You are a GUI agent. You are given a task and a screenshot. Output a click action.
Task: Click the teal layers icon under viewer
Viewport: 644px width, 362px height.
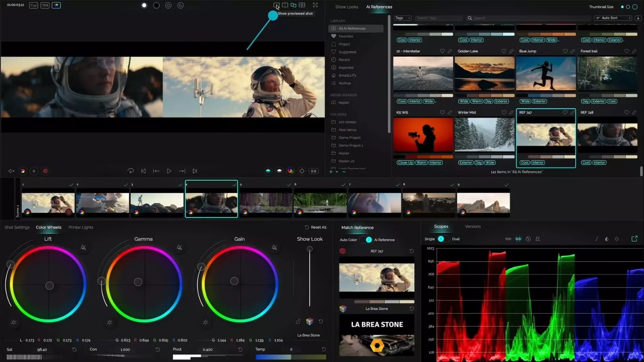268,171
